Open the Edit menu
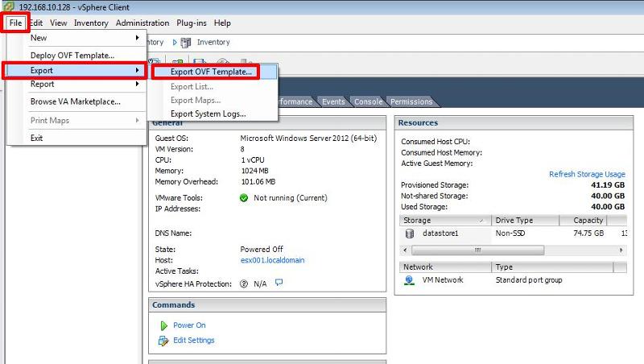Screen dimensions: 644x364 pos(36,23)
